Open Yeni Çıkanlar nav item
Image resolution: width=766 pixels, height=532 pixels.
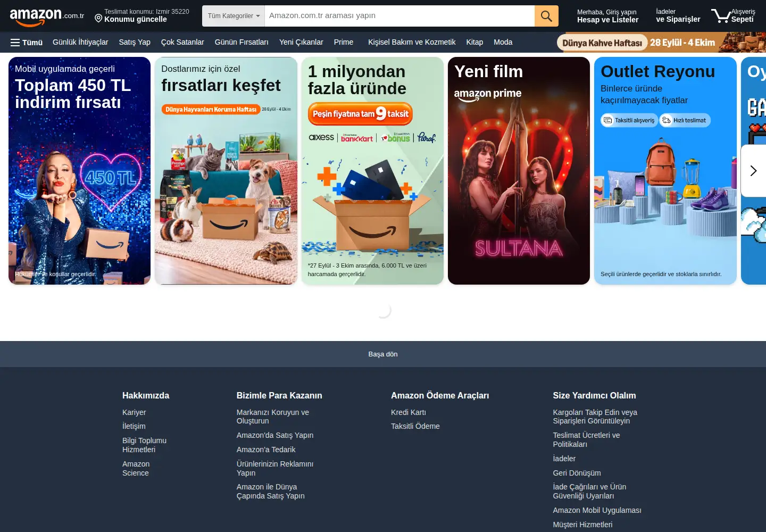(x=301, y=42)
